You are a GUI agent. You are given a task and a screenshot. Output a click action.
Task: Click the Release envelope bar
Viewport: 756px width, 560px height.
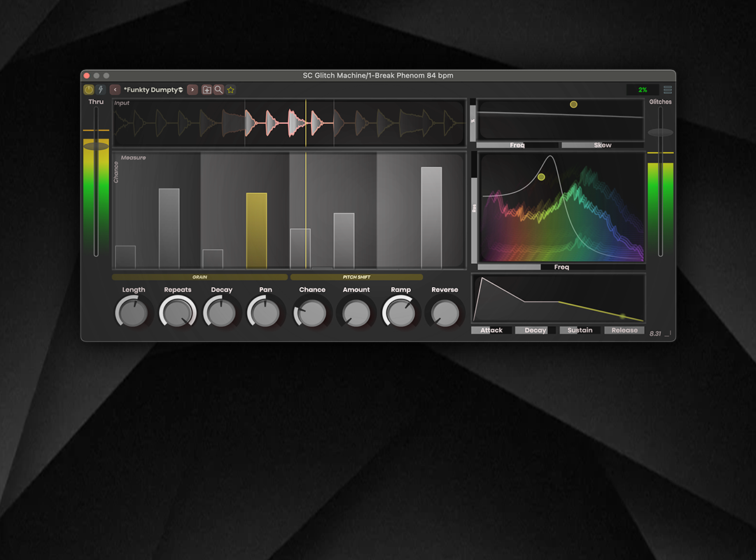624,330
